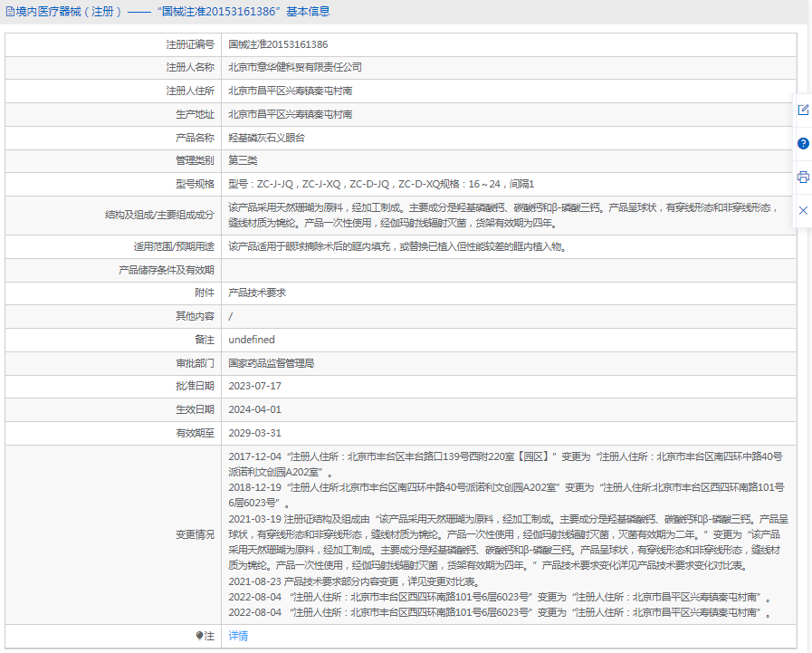Click the approval date 2023-07-17
812x653 pixels.
pos(254,386)
